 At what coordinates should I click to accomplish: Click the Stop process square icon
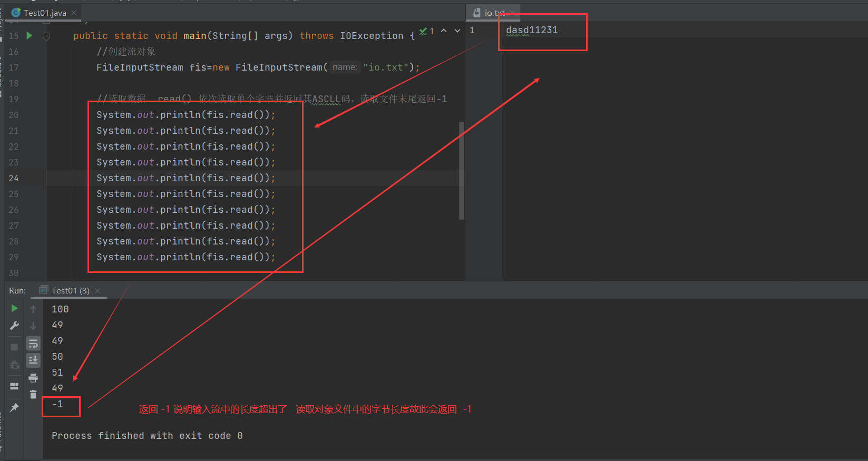(x=14, y=347)
